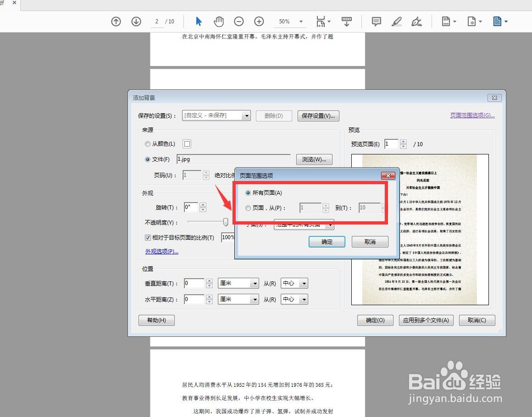The image size is (532, 417).
Task: Click 取消 in page range dialog
Action: (370, 242)
